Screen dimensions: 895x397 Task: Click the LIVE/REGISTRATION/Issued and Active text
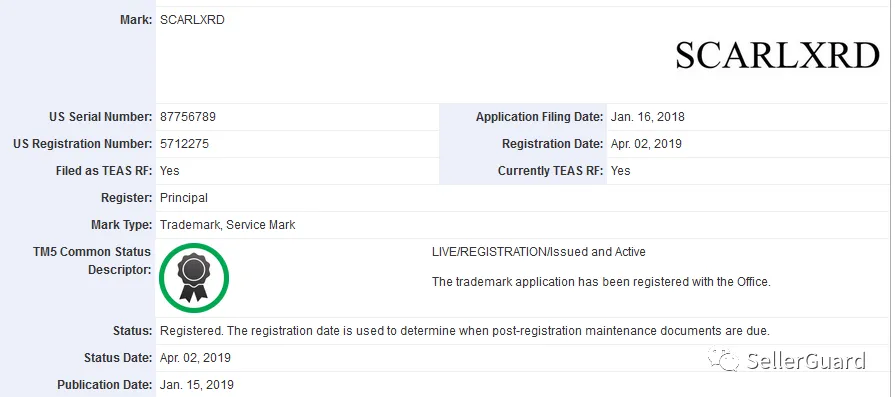pyautogui.click(x=539, y=252)
